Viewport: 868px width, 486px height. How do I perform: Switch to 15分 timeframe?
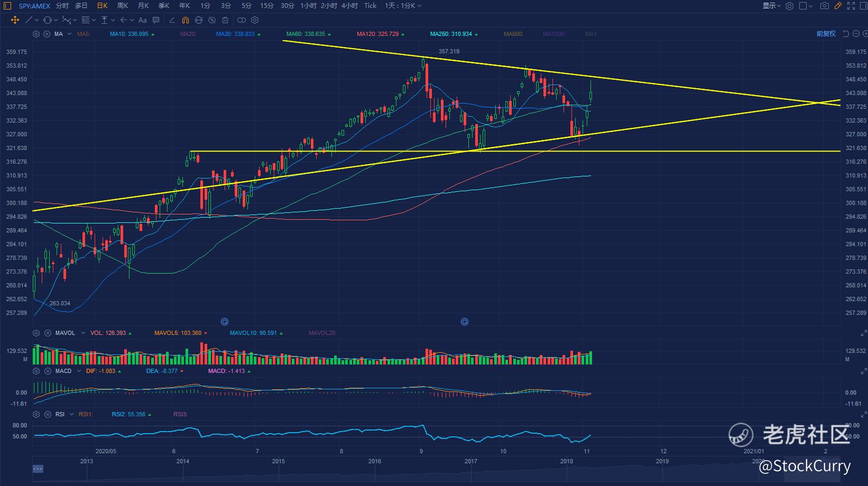267,6
